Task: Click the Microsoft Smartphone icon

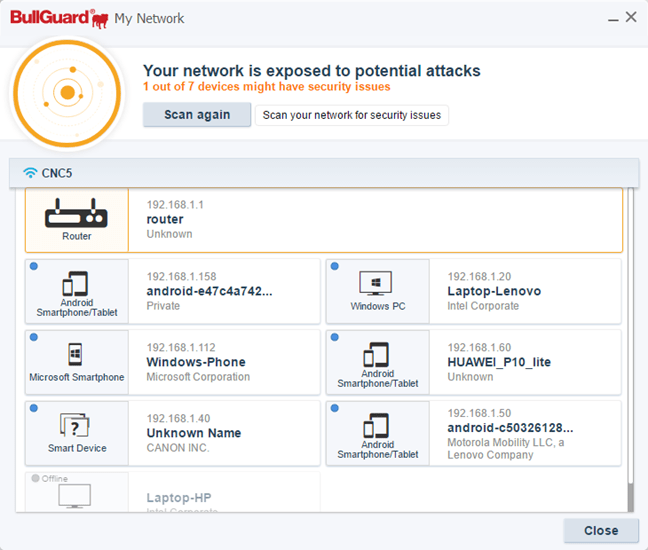Action: 76,354
